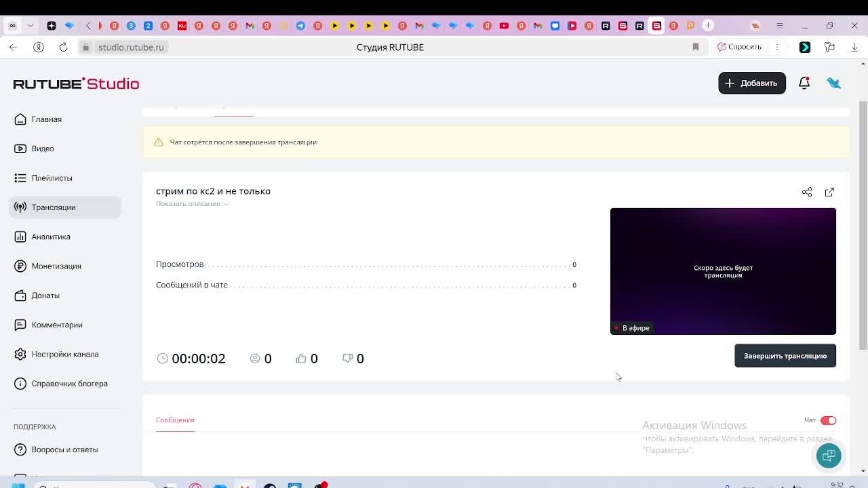Bookmark the page with bookmark icon
Screen dimensions: 868x488
(695, 47)
